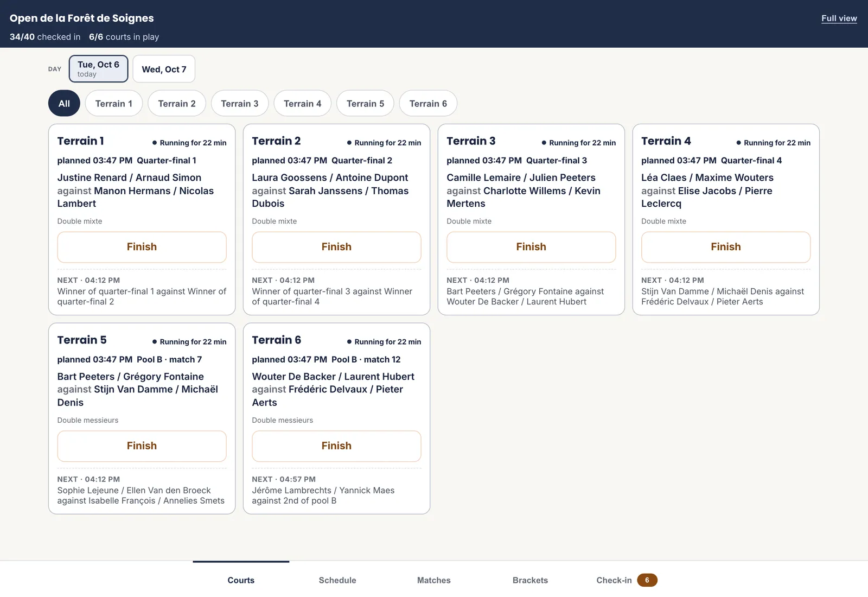Click 'Laura Goossens / Antoine Dupont' text
This screenshot has height=597, width=868.
(x=330, y=177)
